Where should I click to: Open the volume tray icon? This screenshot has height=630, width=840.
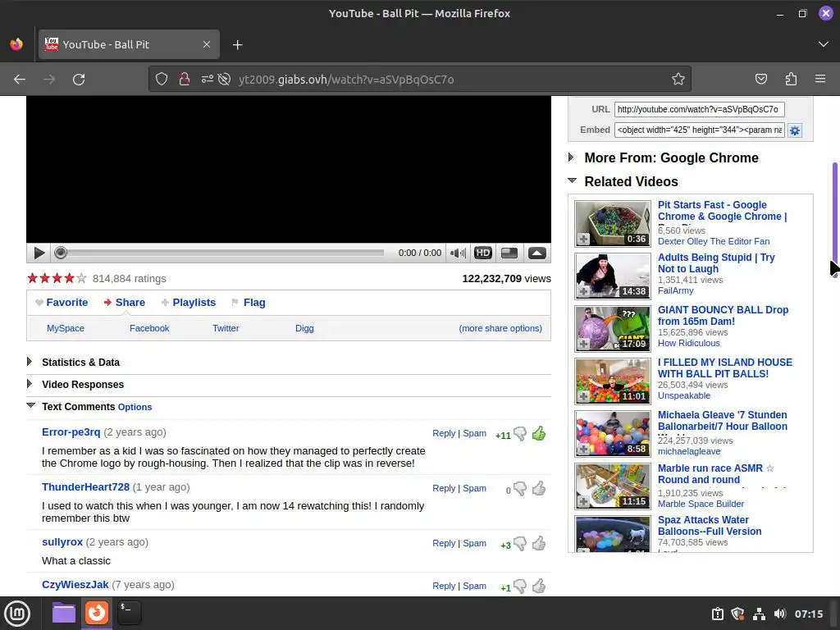tap(780, 614)
